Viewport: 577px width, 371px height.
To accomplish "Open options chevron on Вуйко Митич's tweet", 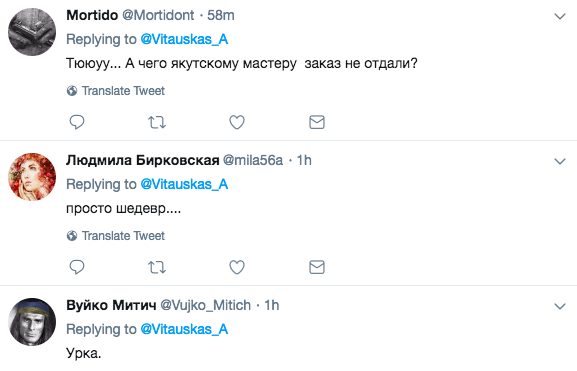I will [560, 306].
